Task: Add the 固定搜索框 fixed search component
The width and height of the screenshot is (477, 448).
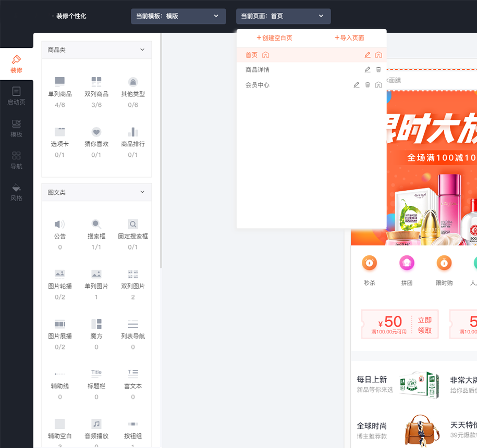Action: coord(133,234)
